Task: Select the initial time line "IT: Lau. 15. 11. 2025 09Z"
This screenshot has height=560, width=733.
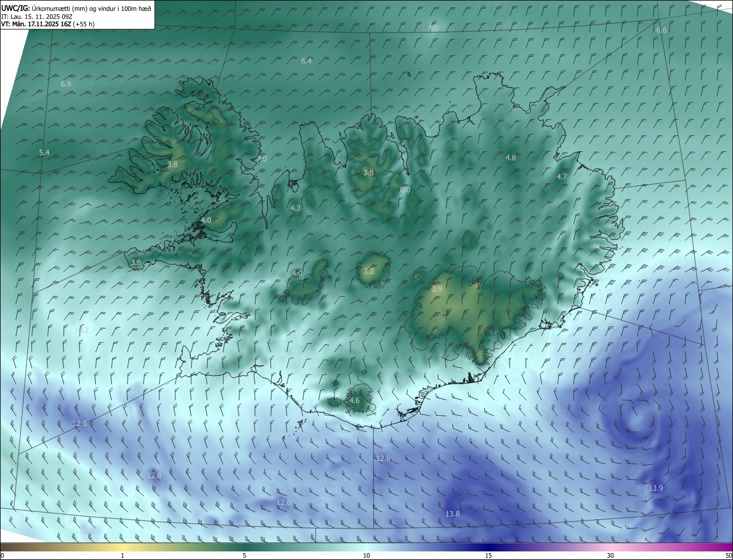Action: click(37, 17)
